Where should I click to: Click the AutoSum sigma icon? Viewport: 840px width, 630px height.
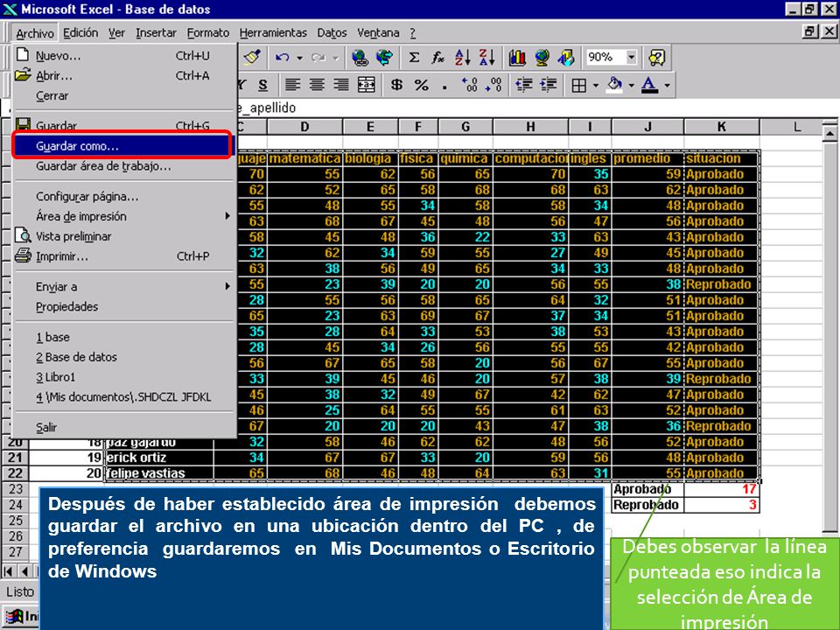pos(414,58)
